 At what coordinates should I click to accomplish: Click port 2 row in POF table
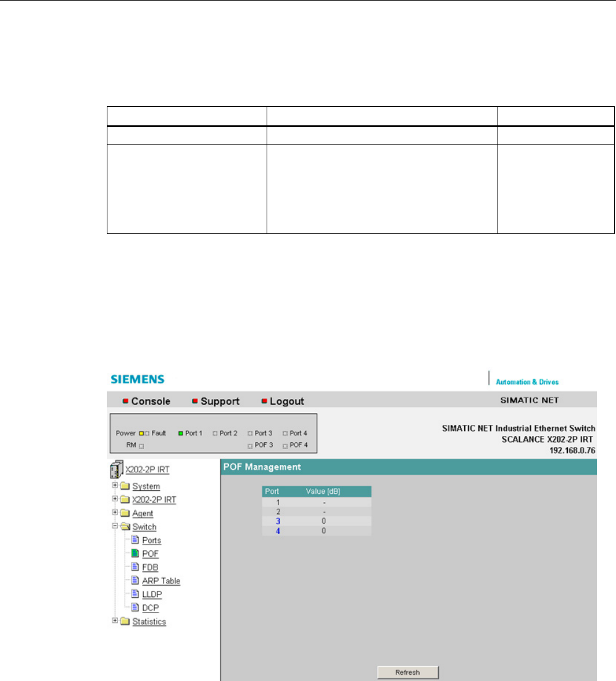317,512
